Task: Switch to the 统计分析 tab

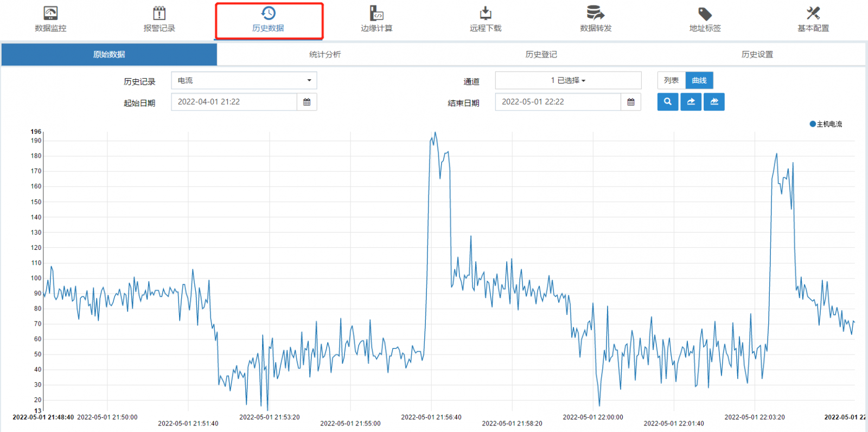Action: point(325,54)
